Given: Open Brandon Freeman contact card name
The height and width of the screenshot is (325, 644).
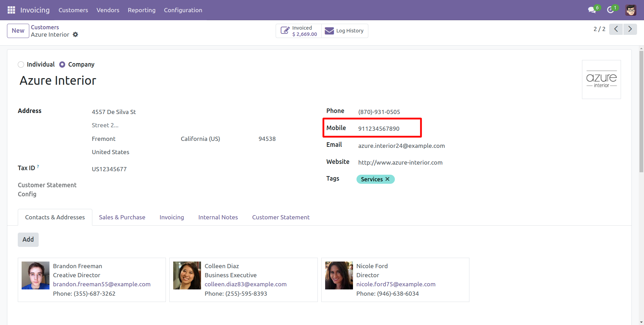Looking at the screenshot, I should (x=77, y=266).
